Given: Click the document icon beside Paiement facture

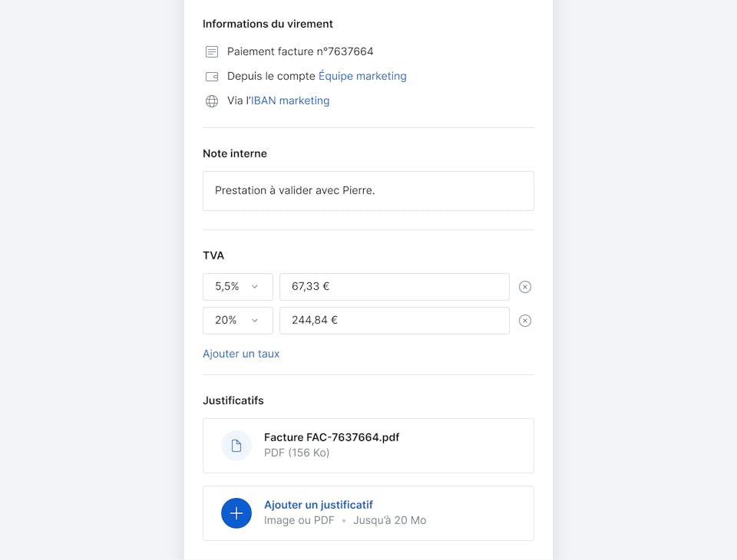Looking at the screenshot, I should tap(212, 51).
